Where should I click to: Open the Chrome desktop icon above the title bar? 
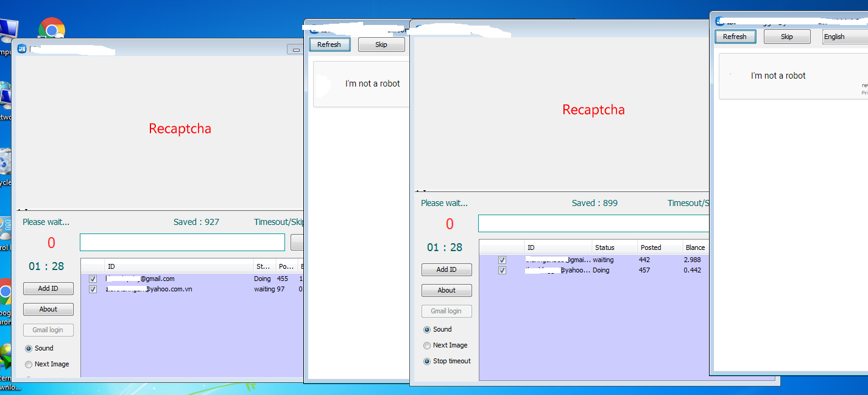click(52, 28)
